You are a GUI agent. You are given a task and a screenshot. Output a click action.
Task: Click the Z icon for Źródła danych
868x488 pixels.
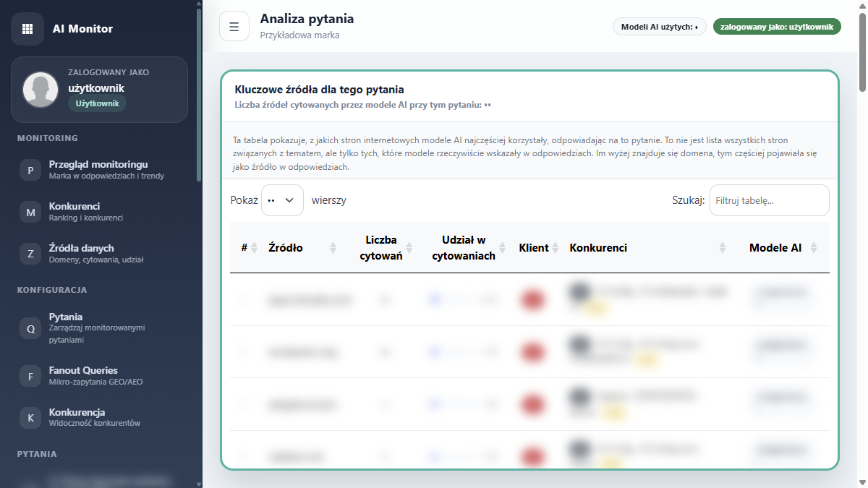(x=30, y=254)
